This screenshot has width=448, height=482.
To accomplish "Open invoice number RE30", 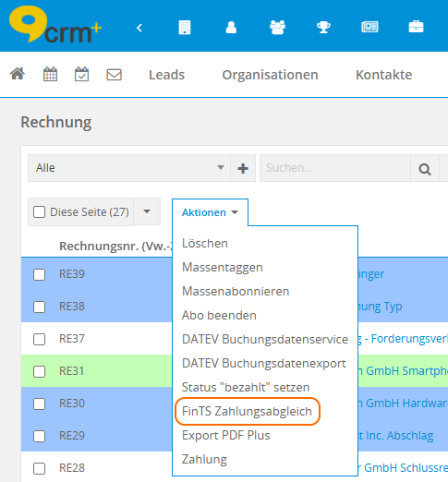I will click(72, 404).
